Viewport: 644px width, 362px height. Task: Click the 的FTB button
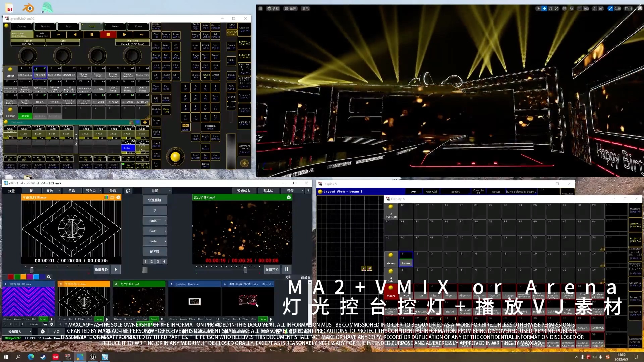point(155,251)
